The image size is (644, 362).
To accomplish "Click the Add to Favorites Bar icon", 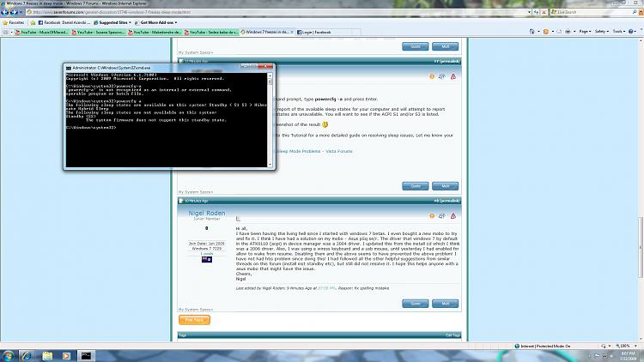I will coord(33,22).
